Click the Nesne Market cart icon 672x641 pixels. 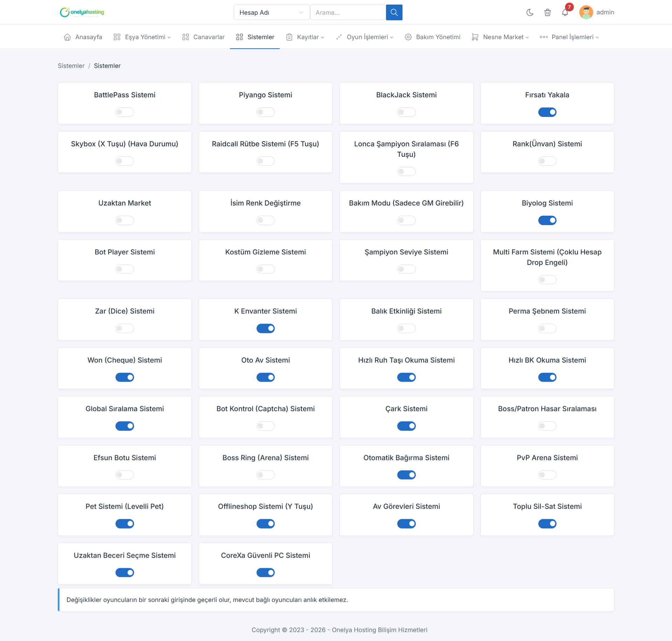click(475, 37)
